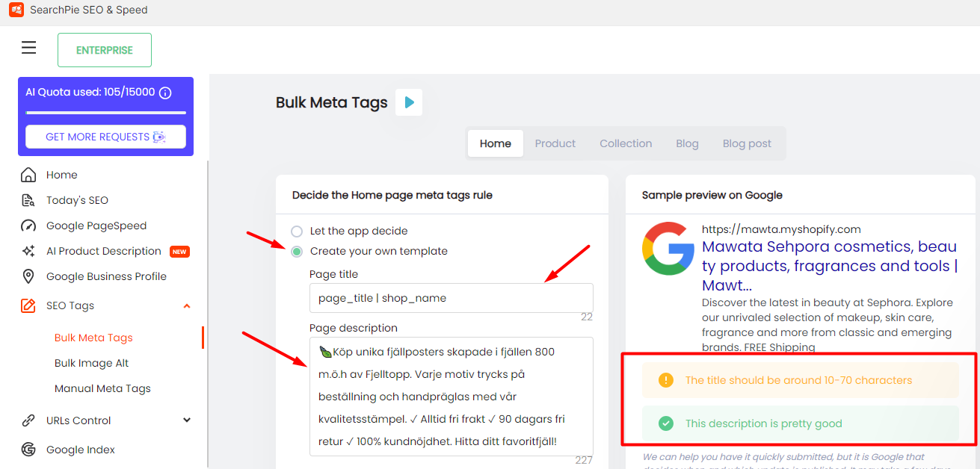
Task: Click the ENTERPRISE plan button
Action: click(105, 50)
